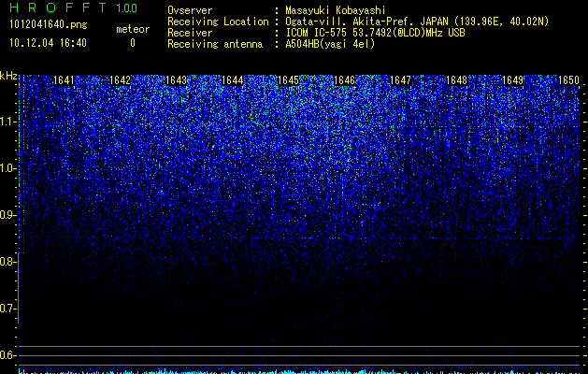Click the 0.8 kHz axis label

7,262
